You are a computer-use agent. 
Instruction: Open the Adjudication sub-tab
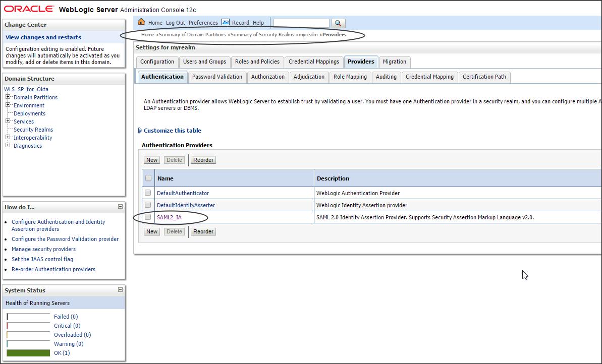point(309,77)
